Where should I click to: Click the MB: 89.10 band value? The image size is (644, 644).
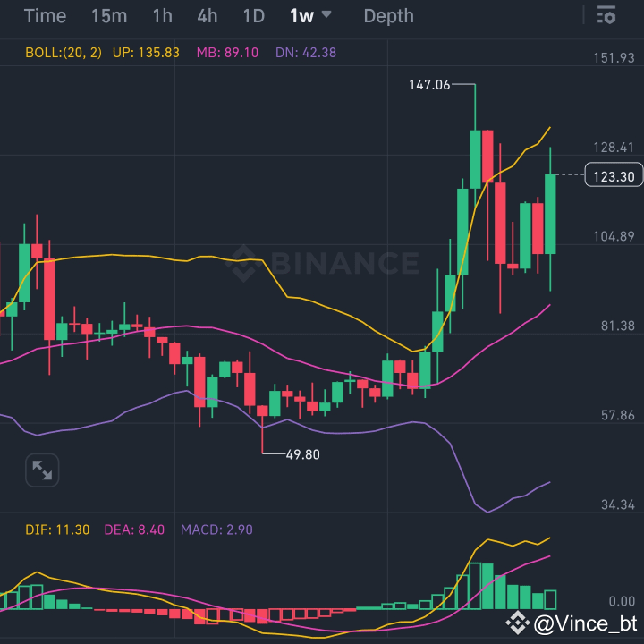[x=227, y=53]
